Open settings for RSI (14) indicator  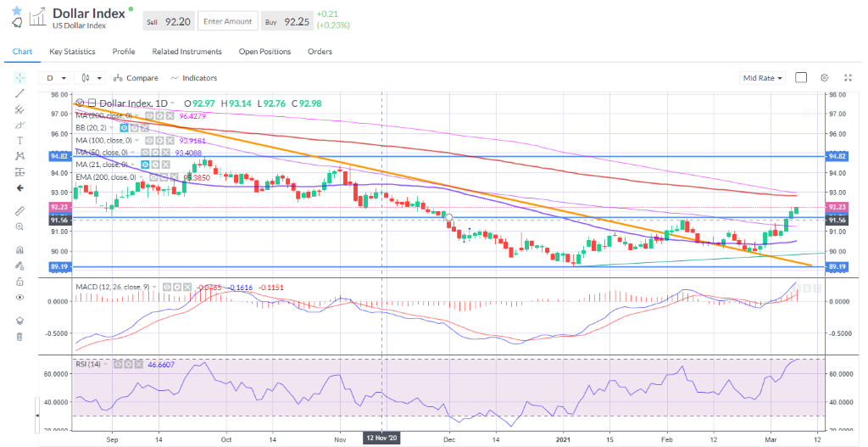[x=128, y=364]
